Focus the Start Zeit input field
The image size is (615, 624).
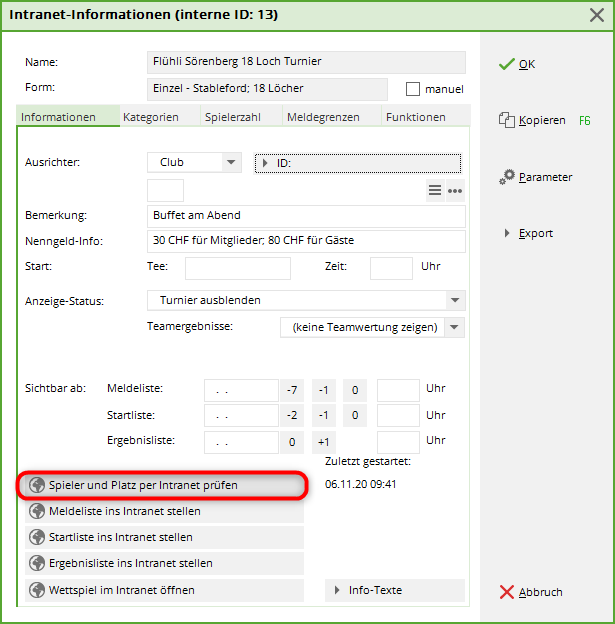(391, 268)
